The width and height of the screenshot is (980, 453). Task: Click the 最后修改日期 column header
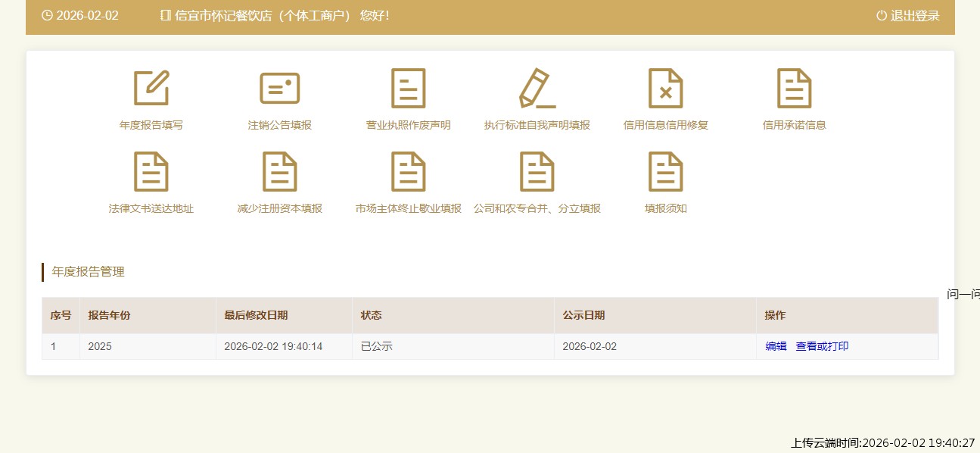(256, 315)
